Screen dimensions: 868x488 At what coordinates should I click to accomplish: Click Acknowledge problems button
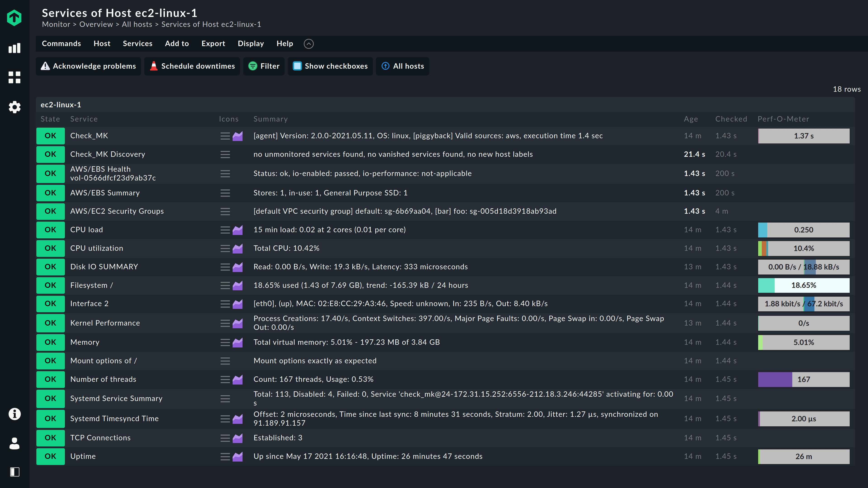coord(88,66)
